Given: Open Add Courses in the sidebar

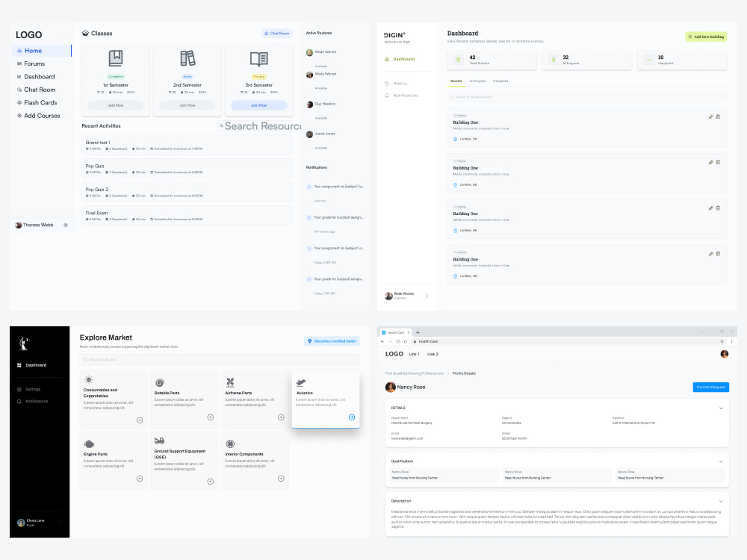Looking at the screenshot, I should click(39, 116).
